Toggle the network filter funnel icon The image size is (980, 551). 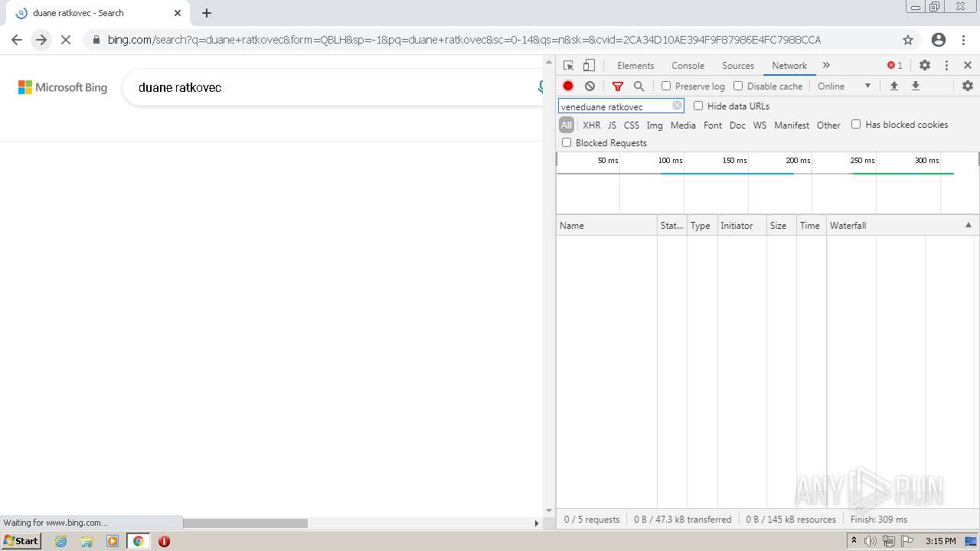click(618, 86)
